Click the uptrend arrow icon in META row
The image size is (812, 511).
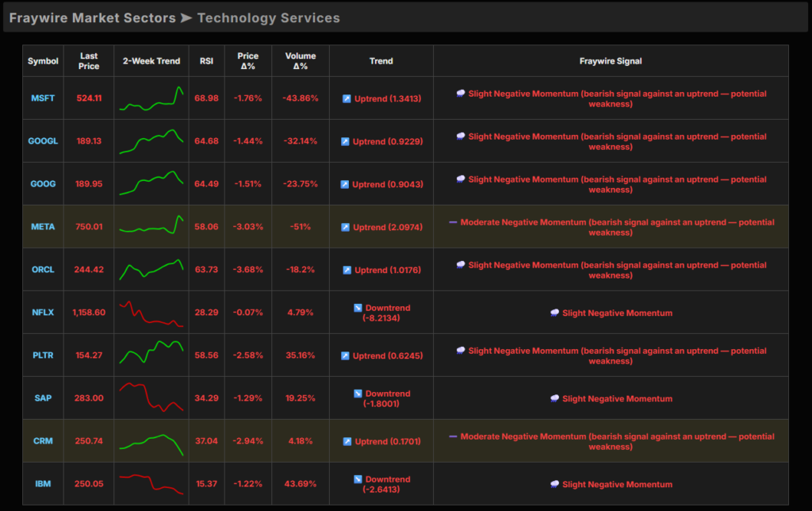(346, 227)
